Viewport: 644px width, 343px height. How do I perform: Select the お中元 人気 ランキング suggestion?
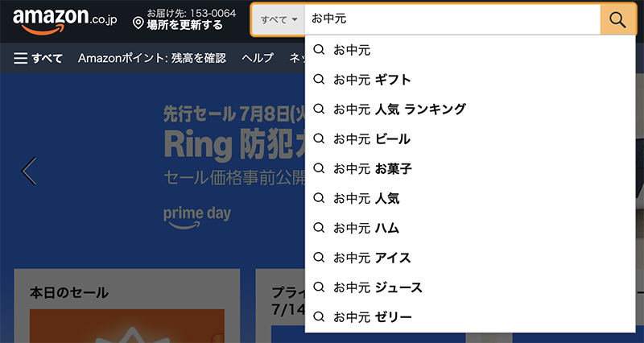pyautogui.click(x=470, y=110)
